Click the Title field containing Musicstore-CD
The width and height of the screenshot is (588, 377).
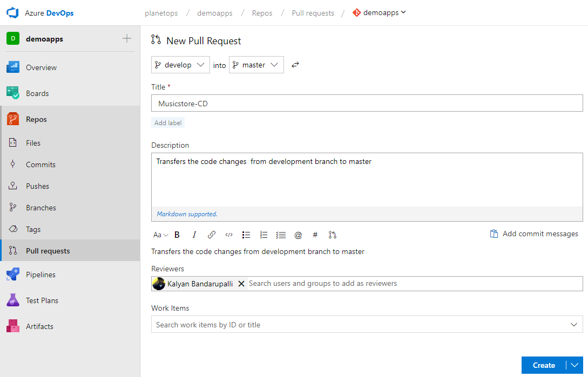tap(367, 104)
